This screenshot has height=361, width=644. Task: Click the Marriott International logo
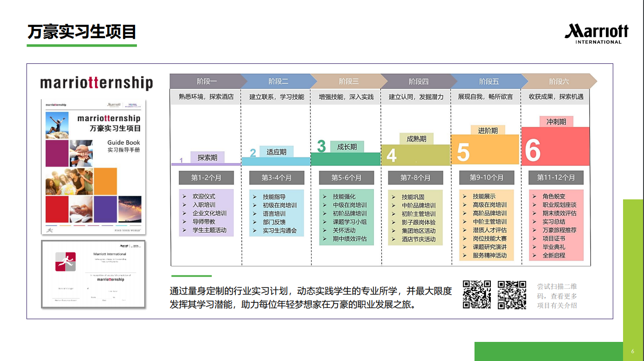[x=597, y=34]
